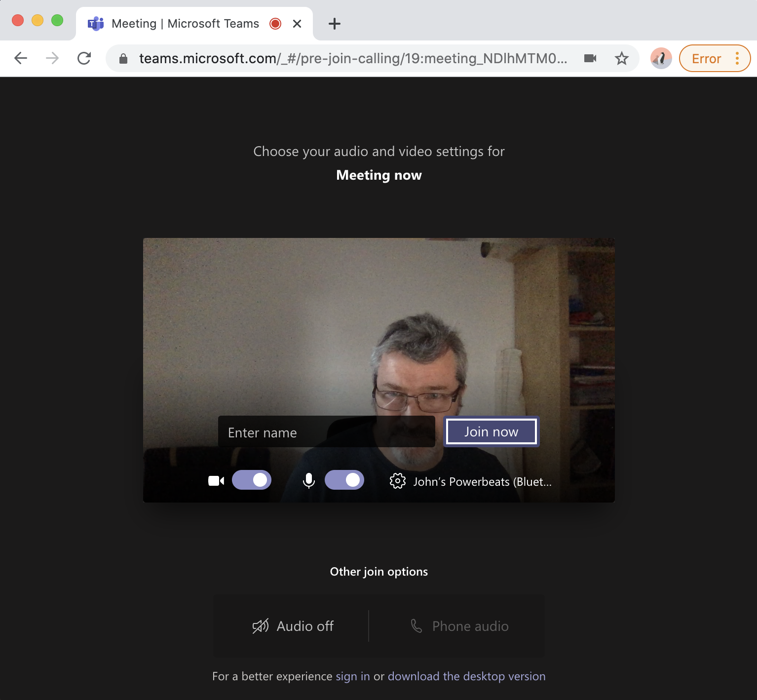Viewport: 757px width, 700px height.
Task: Select the Meeting | Microsoft Teams tab
Action: 185,24
